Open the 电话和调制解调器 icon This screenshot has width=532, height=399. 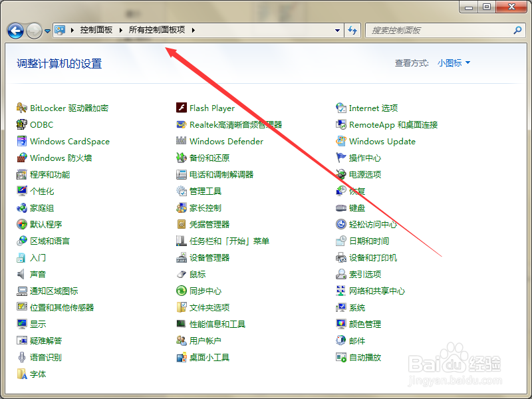[181, 174]
